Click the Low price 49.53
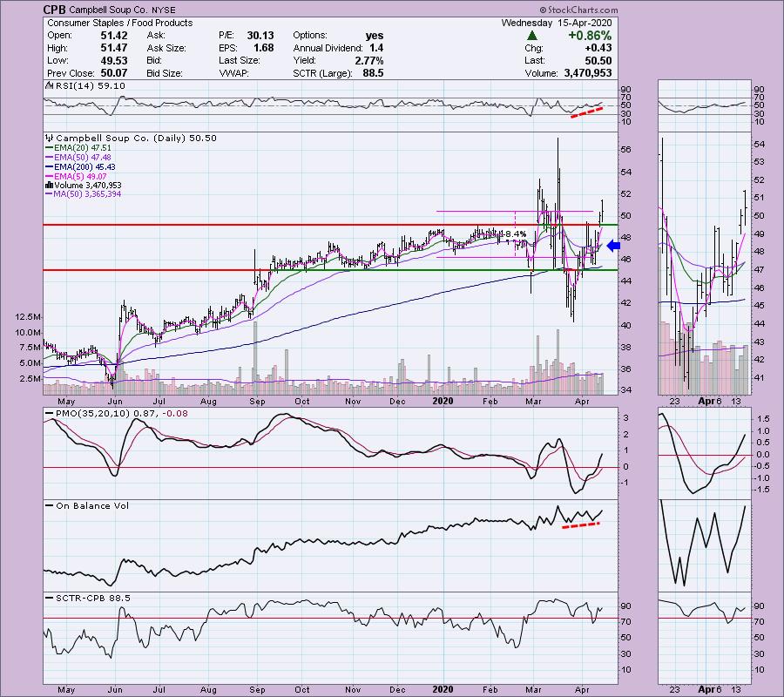784x697 pixels. [x=114, y=60]
